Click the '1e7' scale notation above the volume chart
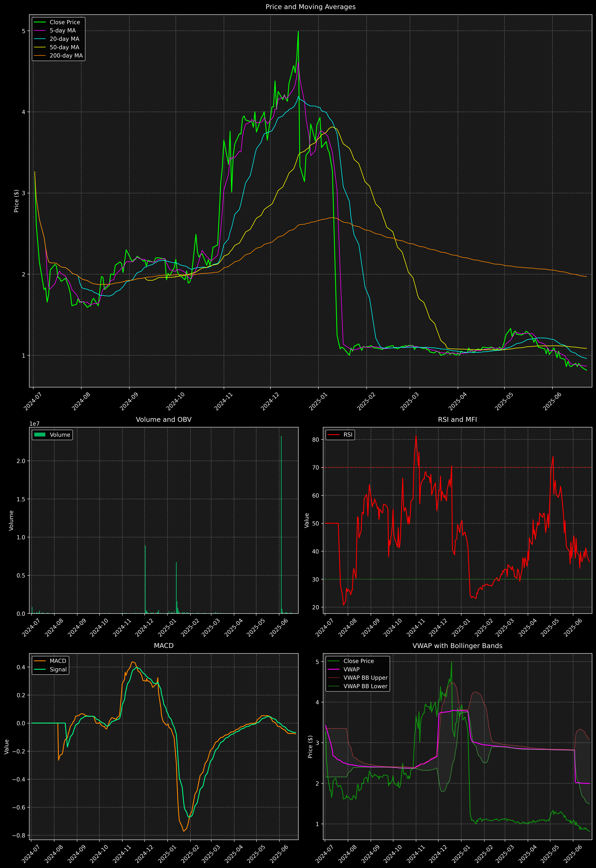 click(x=34, y=424)
